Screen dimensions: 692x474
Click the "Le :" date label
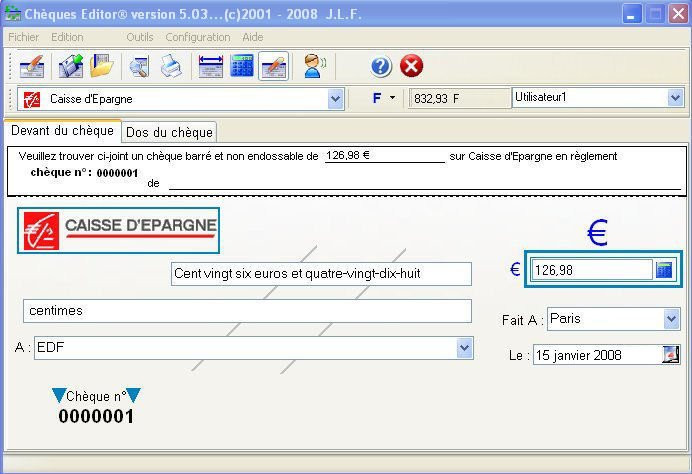(x=519, y=355)
